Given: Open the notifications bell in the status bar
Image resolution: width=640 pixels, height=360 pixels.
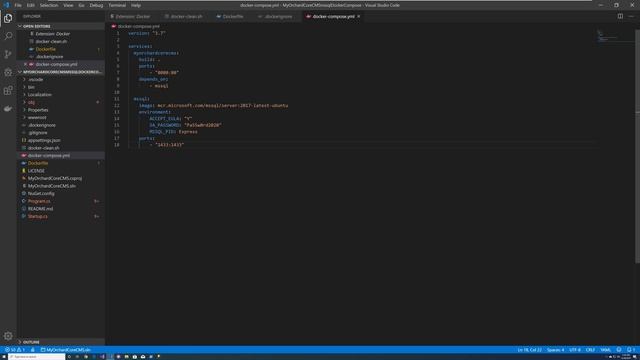Looking at the screenshot, I should tap(631, 350).
